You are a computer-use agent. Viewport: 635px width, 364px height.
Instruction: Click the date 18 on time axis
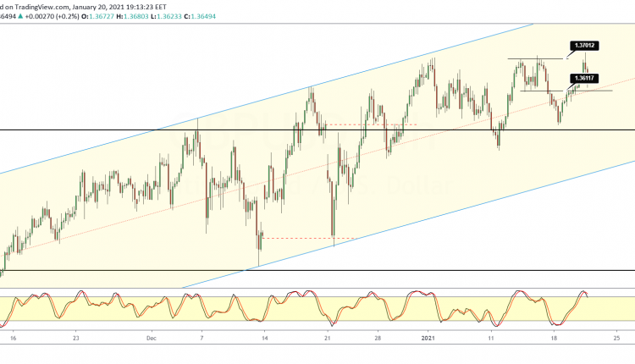[x=554, y=338]
